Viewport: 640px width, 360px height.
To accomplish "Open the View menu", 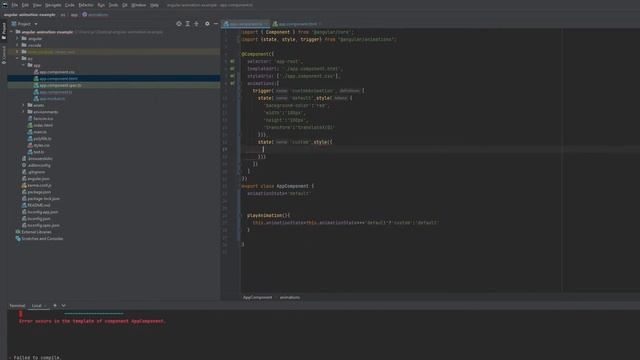I will pos(37,5).
